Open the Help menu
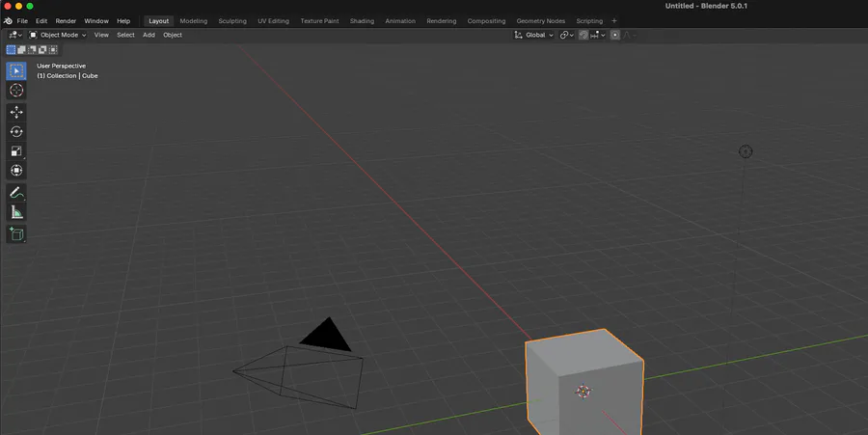Viewport: 868px width, 435px height. [x=123, y=21]
